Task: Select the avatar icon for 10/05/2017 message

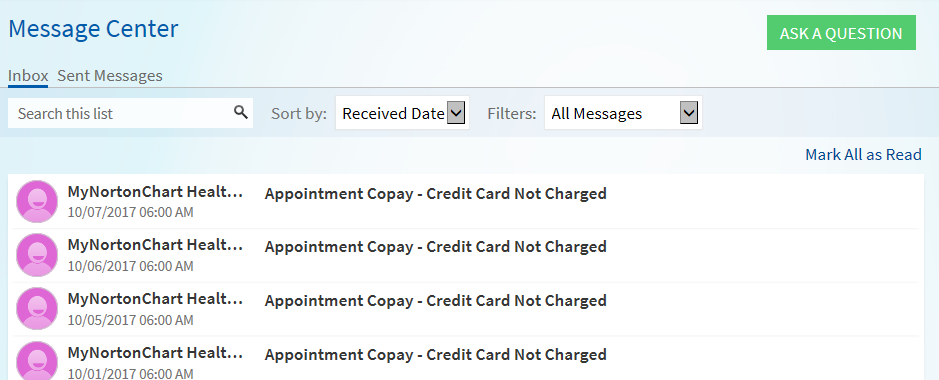Action: [37, 309]
